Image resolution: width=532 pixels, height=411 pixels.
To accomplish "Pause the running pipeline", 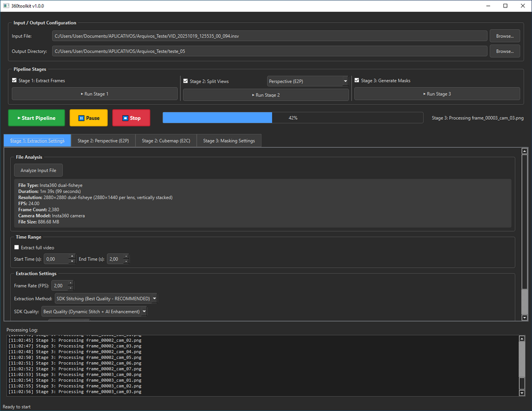I will coord(88,118).
